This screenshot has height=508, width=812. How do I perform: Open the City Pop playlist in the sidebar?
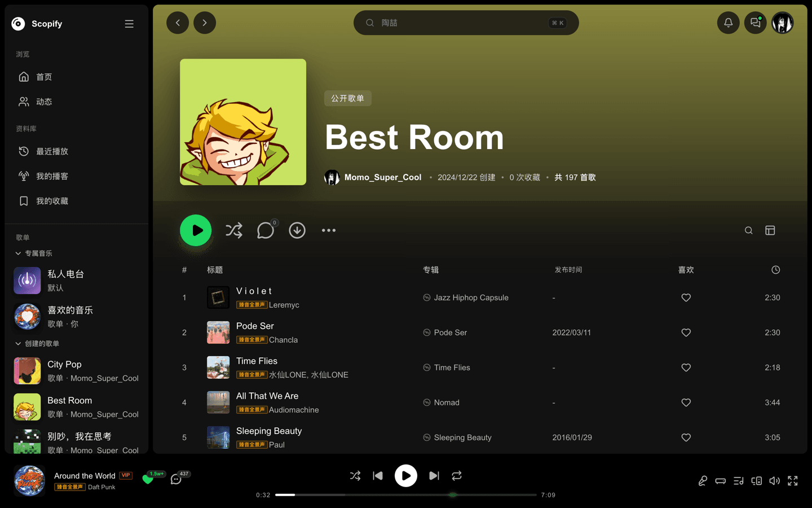76,371
